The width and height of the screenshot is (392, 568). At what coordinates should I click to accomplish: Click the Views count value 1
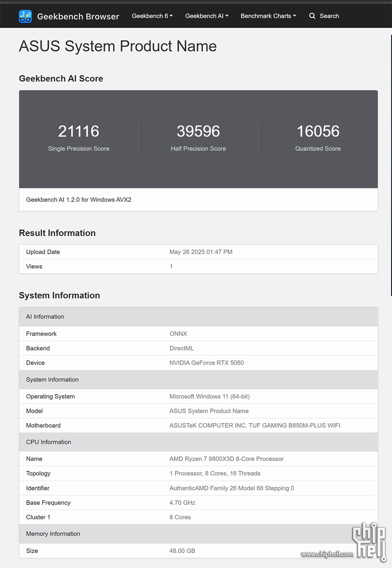point(171,266)
